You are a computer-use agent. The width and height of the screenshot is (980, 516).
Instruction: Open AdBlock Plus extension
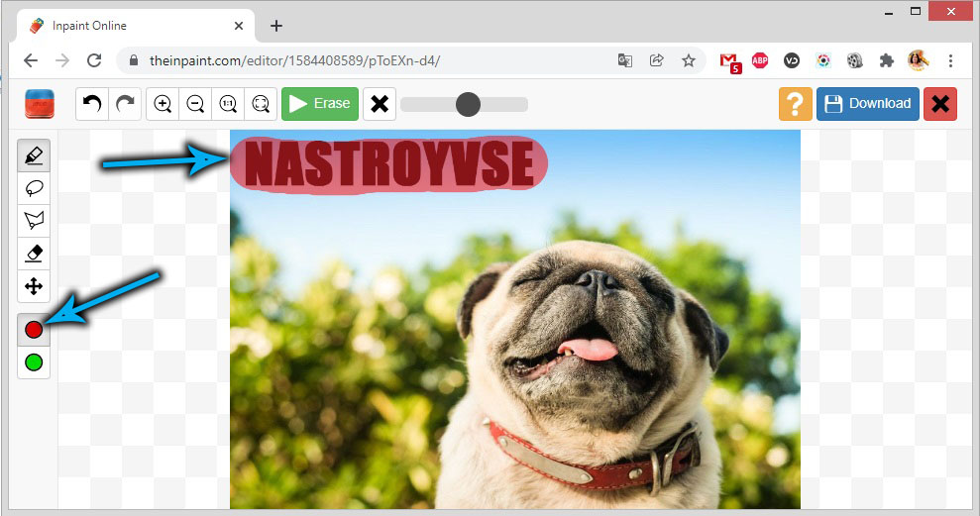[x=760, y=60]
